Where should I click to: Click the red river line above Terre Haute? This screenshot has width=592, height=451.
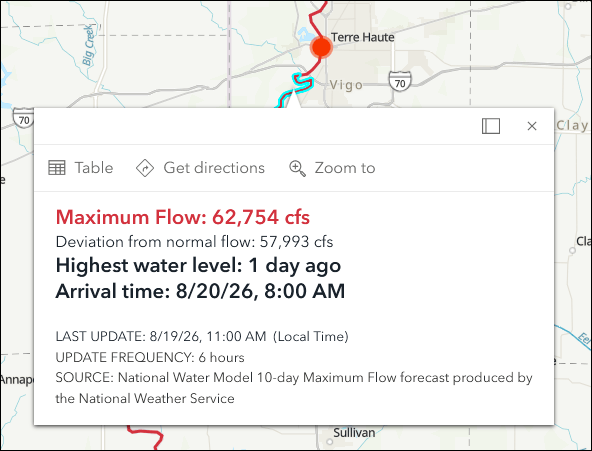tap(316, 17)
